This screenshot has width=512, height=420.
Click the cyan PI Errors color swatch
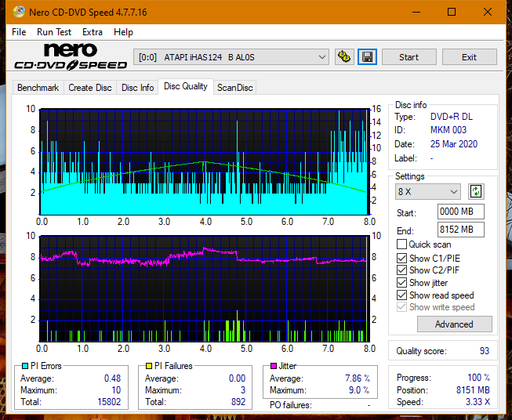[25, 366]
